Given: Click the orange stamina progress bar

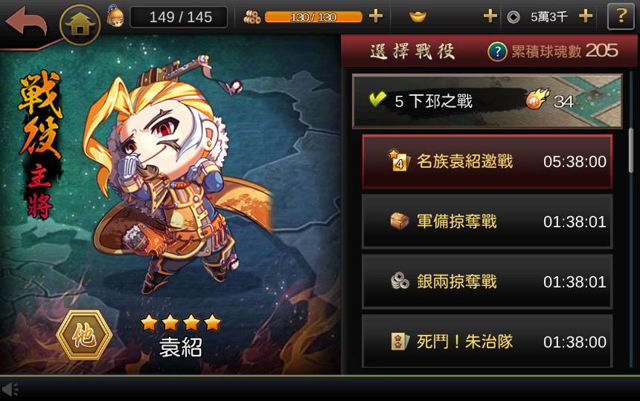Looking at the screenshot, I should click(x=313, y=17).
